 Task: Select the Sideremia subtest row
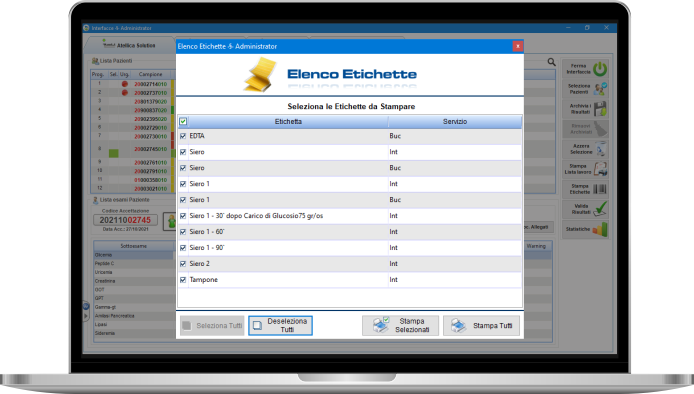(134, 333)
